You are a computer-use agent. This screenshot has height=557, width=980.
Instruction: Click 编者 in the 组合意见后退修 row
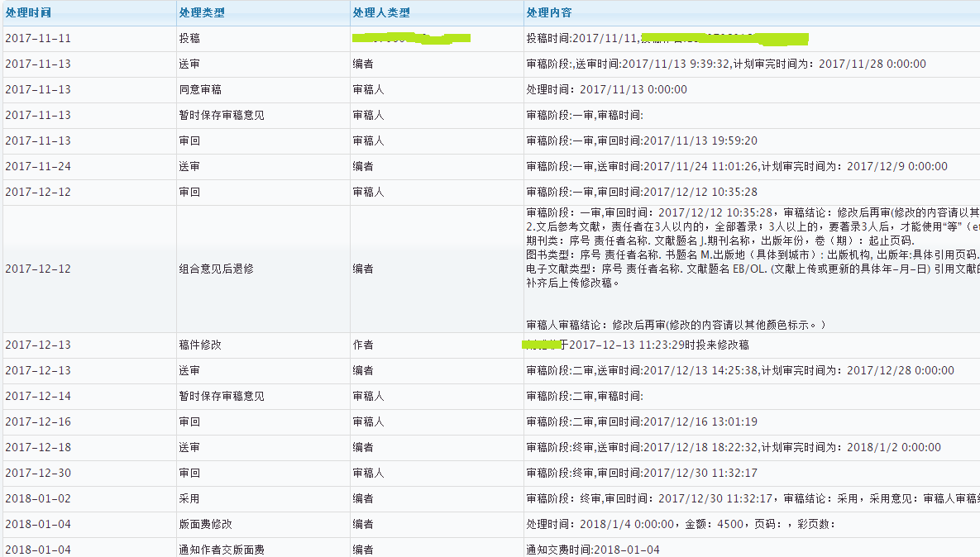point(363,269)
